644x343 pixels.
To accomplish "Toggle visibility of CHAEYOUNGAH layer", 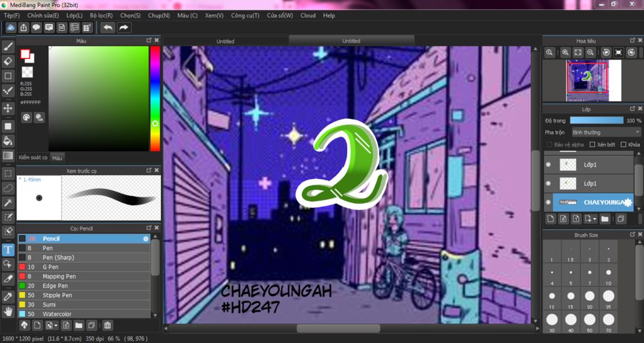I will click(x=548, y=202).
